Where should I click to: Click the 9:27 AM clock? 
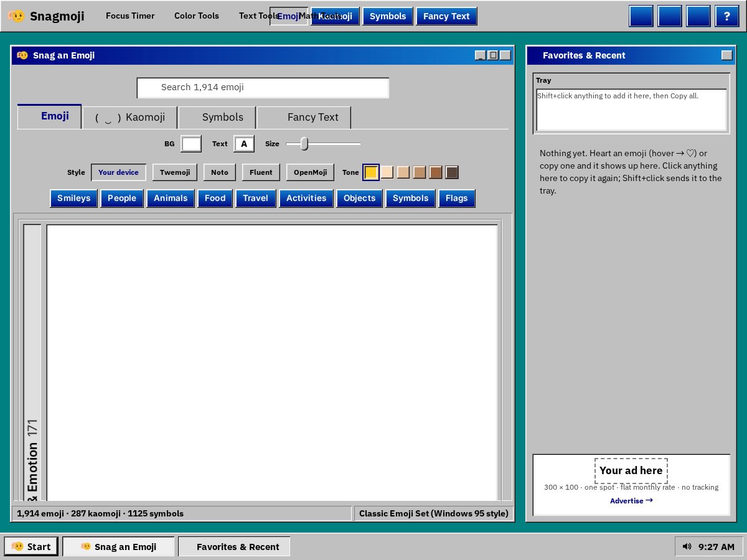[x=716, y=546]
